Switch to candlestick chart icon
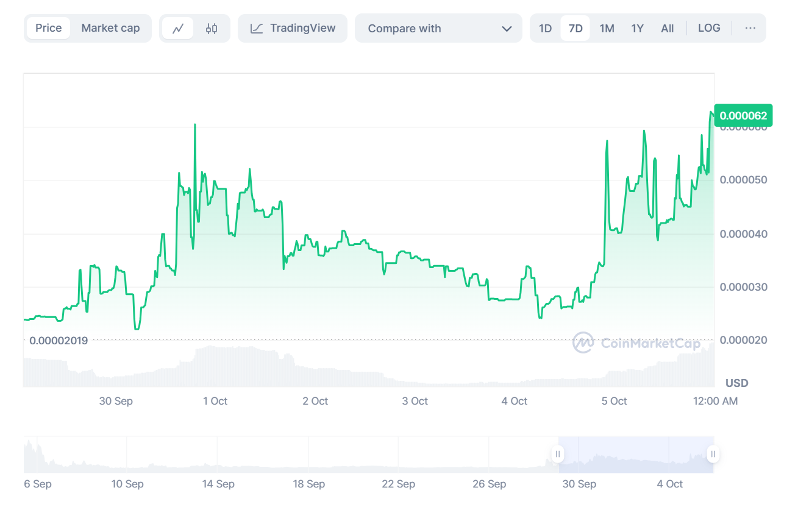This screenshot has width=798, height=532. pyautogui.click(x=212, y=29)
